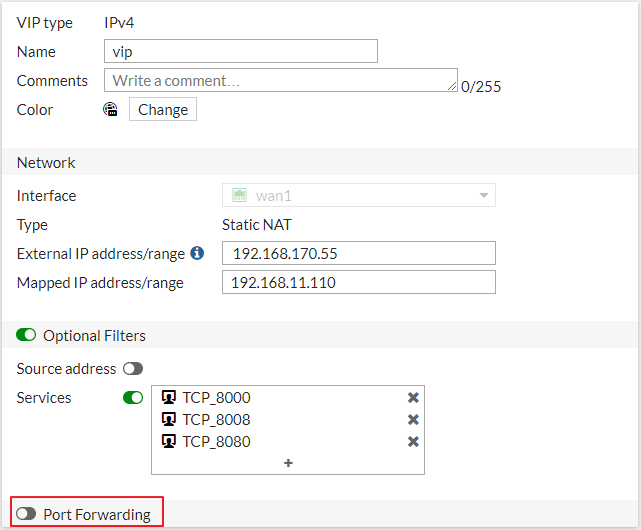This screenshot has height=530, width=641.
Task: Click the Port Forwarding label
Action: 97,514
